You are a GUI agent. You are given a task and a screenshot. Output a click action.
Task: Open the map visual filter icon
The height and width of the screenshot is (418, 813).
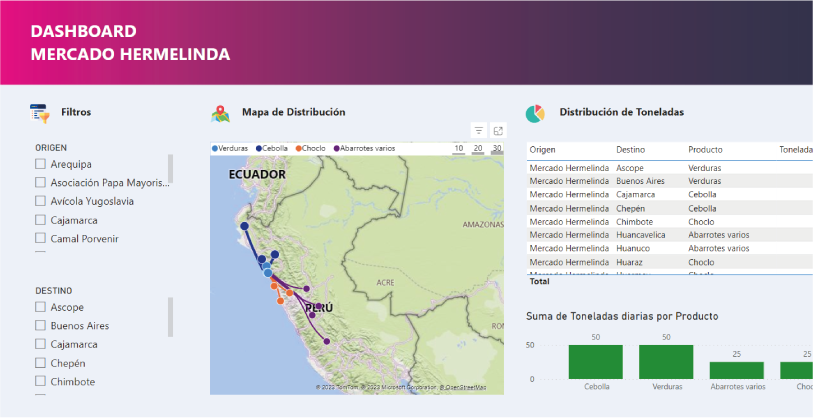pos(479,130)
